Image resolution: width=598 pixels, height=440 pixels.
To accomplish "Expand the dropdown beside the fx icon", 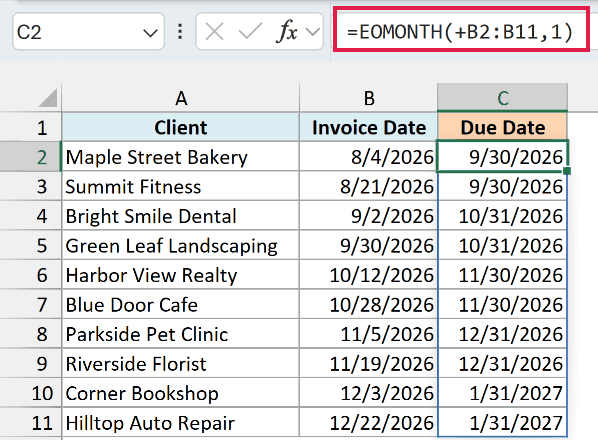I will pyautogui.click(x=313, y=32).
